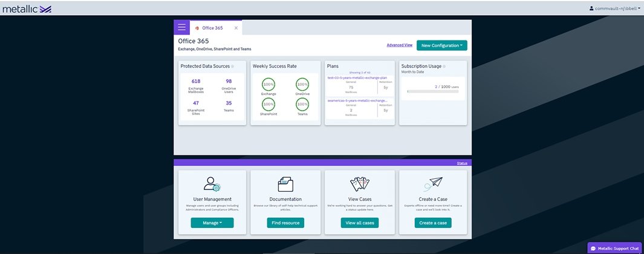644x254 pixels.
Task: Open the hamburger menu
Action: (181, 28)
